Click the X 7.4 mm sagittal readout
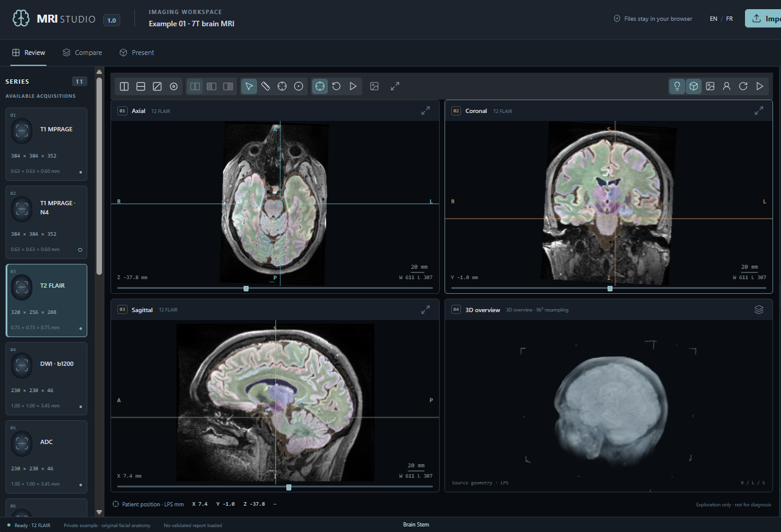The image size is (781, 532). tap(129, 476)
